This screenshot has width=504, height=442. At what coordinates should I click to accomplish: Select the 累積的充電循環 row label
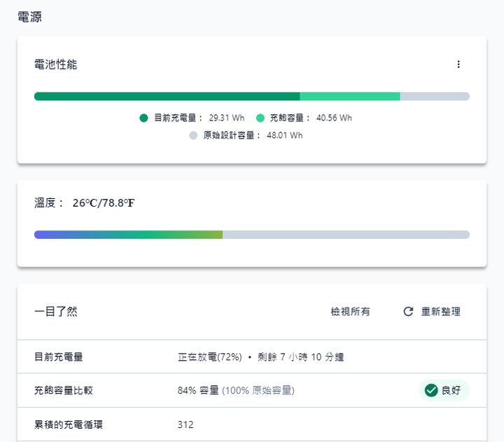[x=69, y=424]
